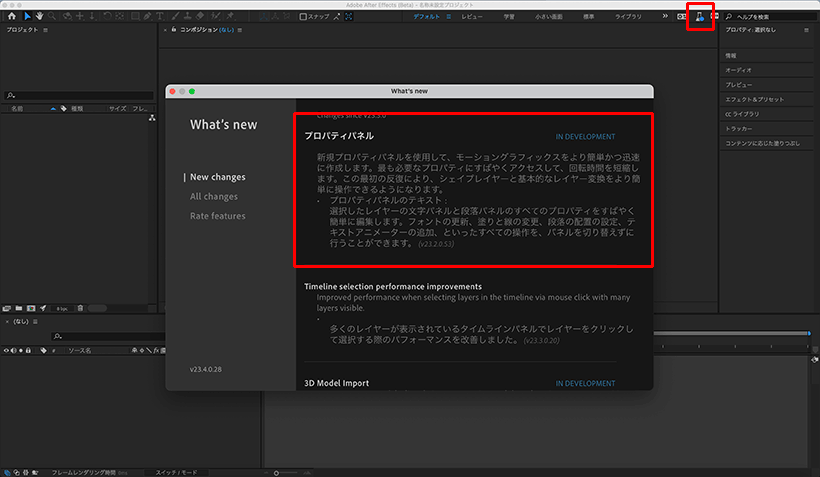Open the エフェクト＆プリセット panel
820x477 pixels.
pyautogui.click(x=754, y=99)
